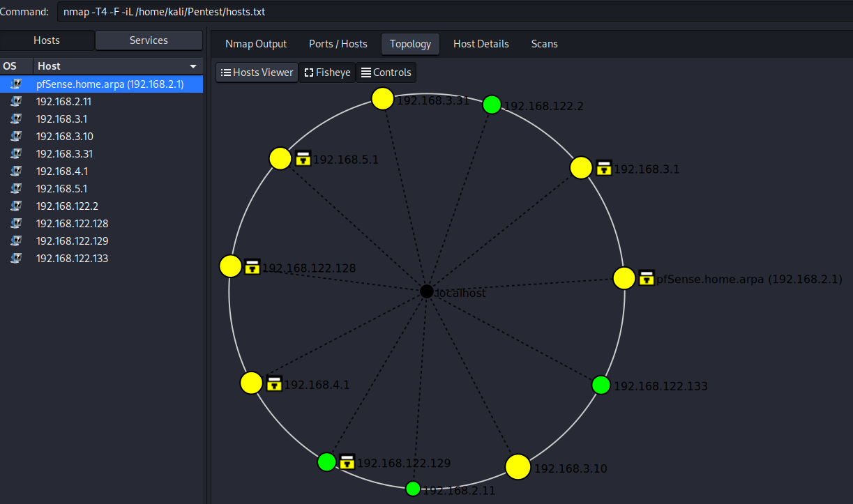Click large yellow node 192.168.3.10

coord(518,466)
